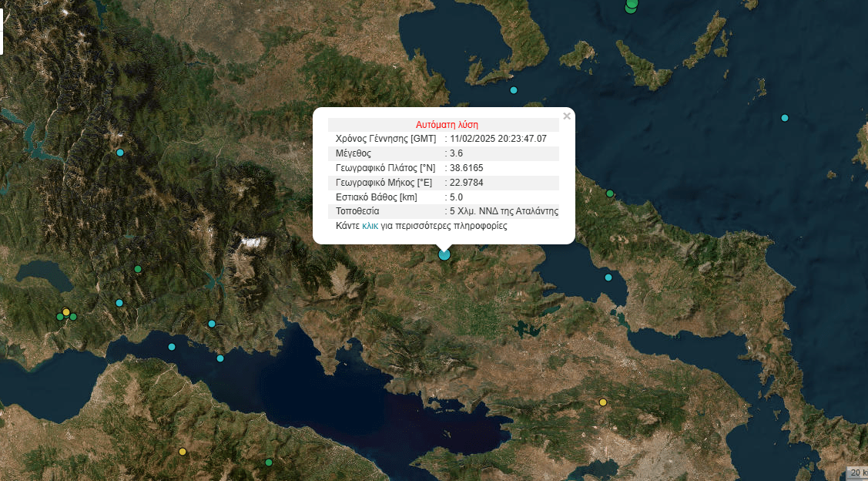Select the green marker near the bottom edge of the map
The image size is (868, 481).
tap(269, 462)
